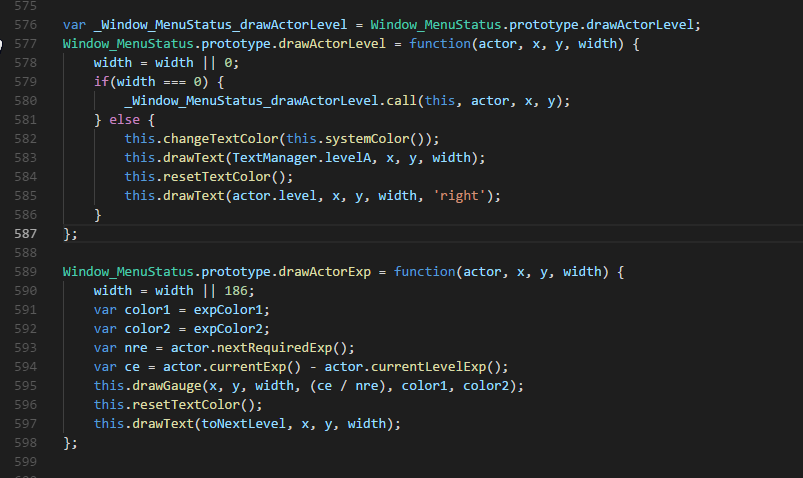Click TextManager.levelA in drawText call
The height and width of the screenshot is (478, 803).
coord(302,158)
